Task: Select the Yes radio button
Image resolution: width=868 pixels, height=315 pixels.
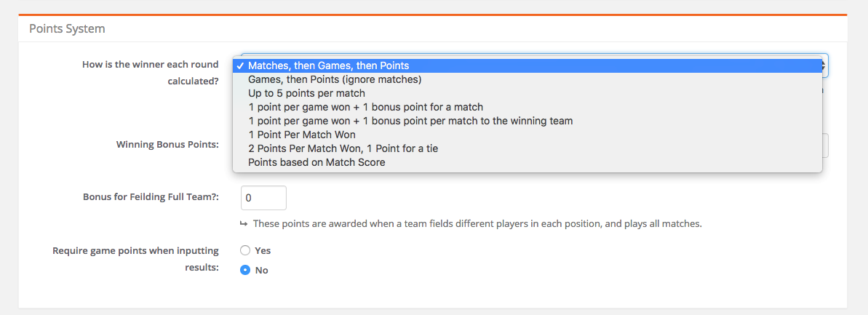Action: (246, 250)
